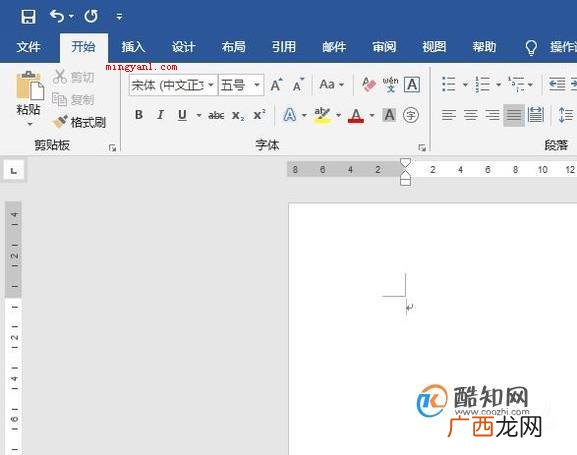
Task: Align text right
Action: click(x=492, y=115)
